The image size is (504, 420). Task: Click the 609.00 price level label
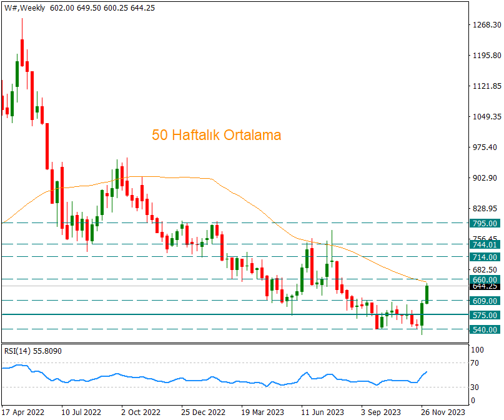(x=485, y=301)
